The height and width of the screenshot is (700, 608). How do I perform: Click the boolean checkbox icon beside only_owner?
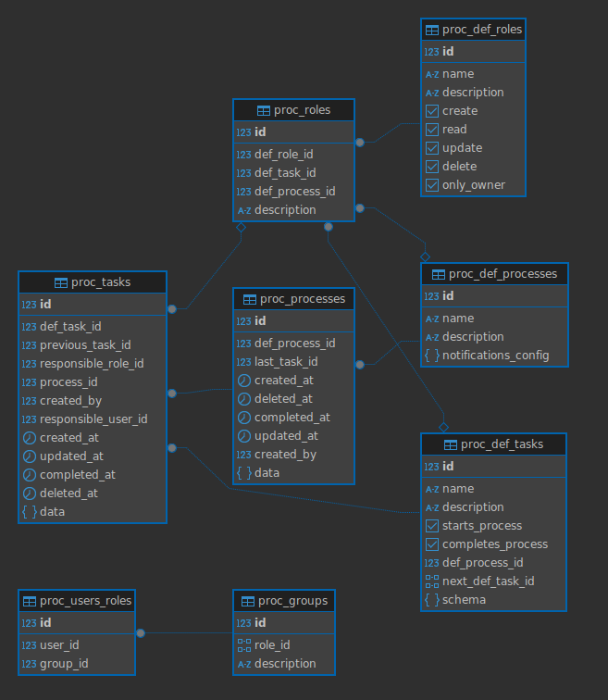(432, 185)
